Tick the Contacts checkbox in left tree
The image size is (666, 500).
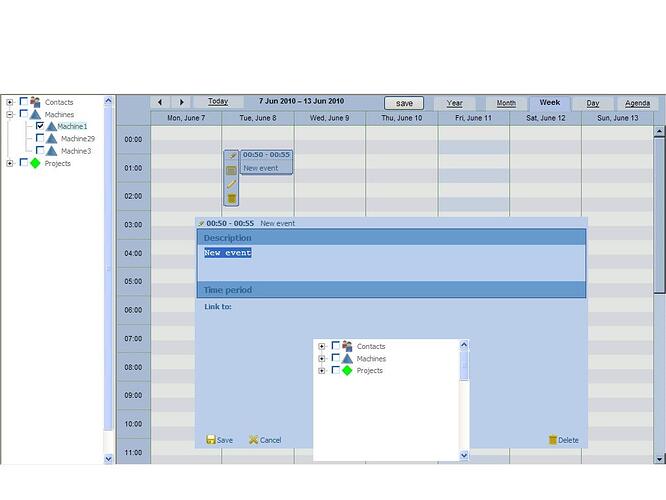tap(24, 101)
